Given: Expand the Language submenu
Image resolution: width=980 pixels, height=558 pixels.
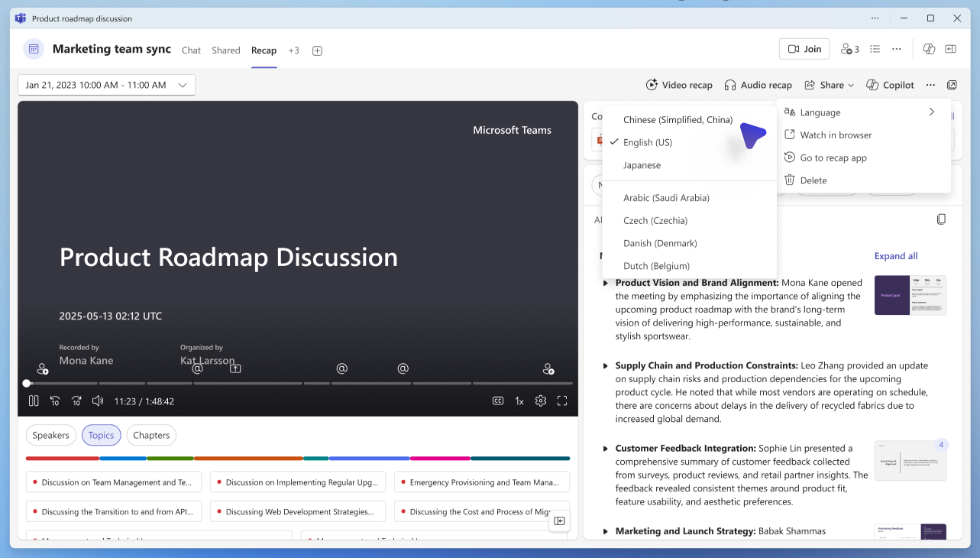Looking at the screenshot, I should tap(864, 112).
